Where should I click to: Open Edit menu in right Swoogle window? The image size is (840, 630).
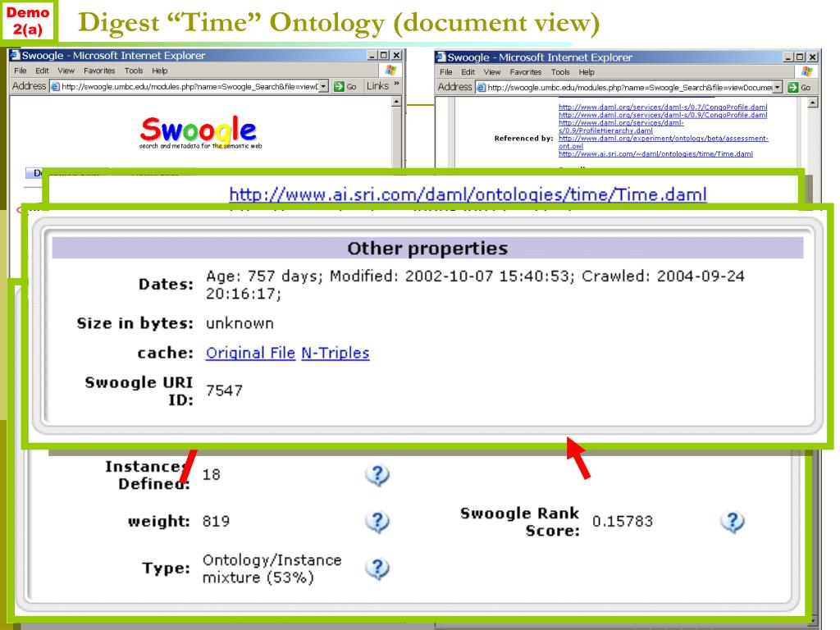pyautogui.click(x=468, y=72)
